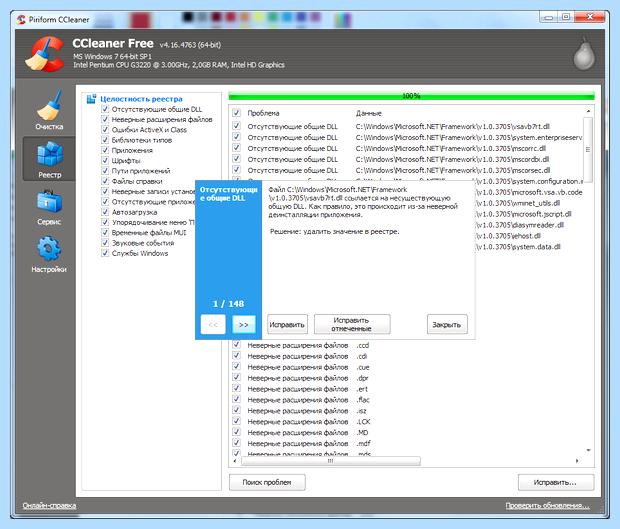Open the Онлайн-справка link
The width and height of the screenshot is (620, 529).
pyautogui.click(x=49, y=505)
